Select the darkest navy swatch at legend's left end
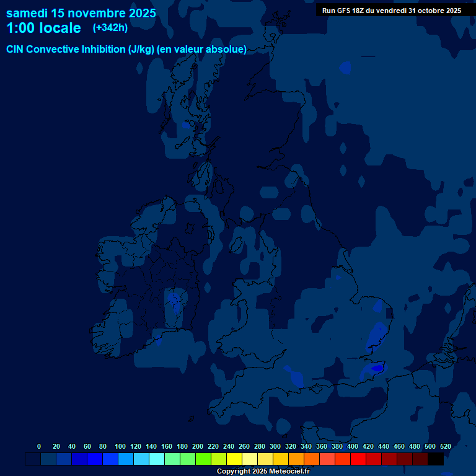The width and height of the screenshot is (476, 476). pos(33,459)
